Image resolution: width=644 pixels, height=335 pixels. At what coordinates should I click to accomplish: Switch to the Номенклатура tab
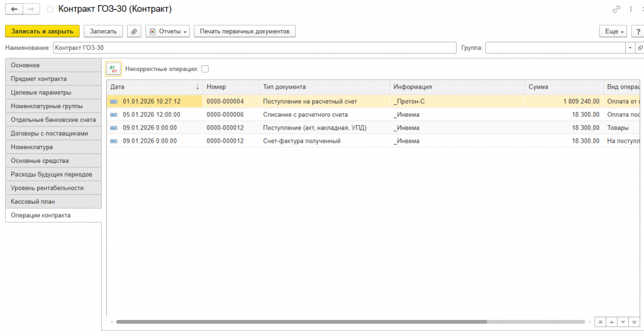pyautogui.click(x=53, y=147)
